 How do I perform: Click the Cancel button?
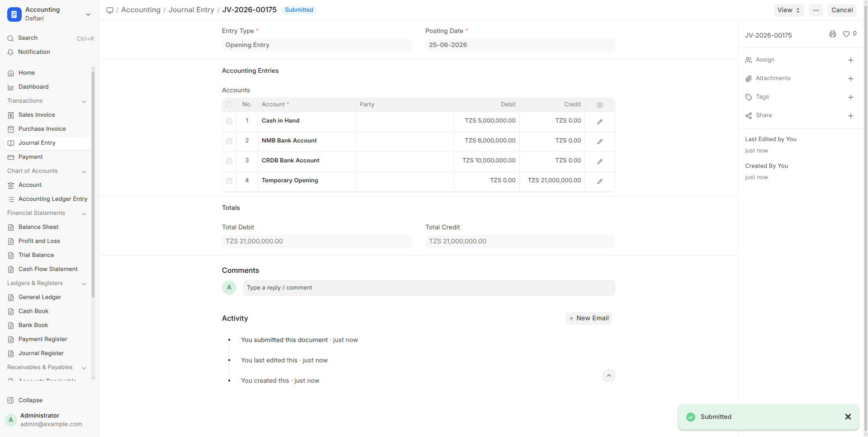pyautogui.click(x=842, y=10)
